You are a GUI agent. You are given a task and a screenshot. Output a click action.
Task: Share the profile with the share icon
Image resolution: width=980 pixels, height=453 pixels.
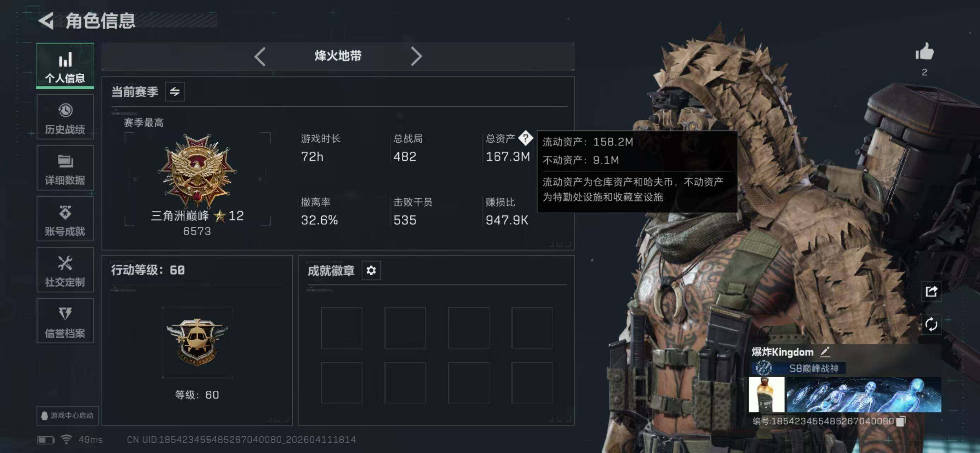tap(931, 292)
